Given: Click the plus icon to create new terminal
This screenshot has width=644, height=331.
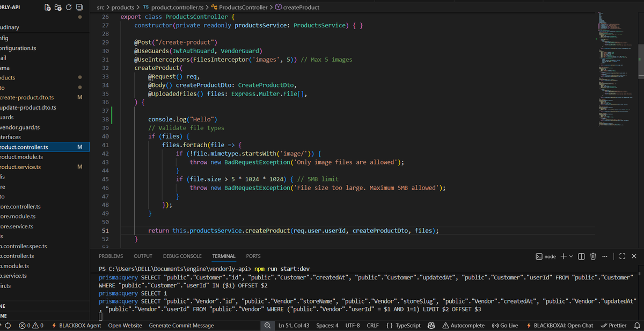Looking at the screenshot, I should (x=564, y=256).
